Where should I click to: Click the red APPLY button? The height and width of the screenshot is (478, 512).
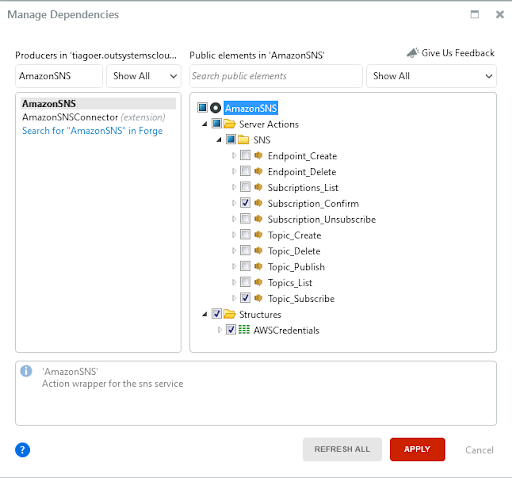coord(417,449)
